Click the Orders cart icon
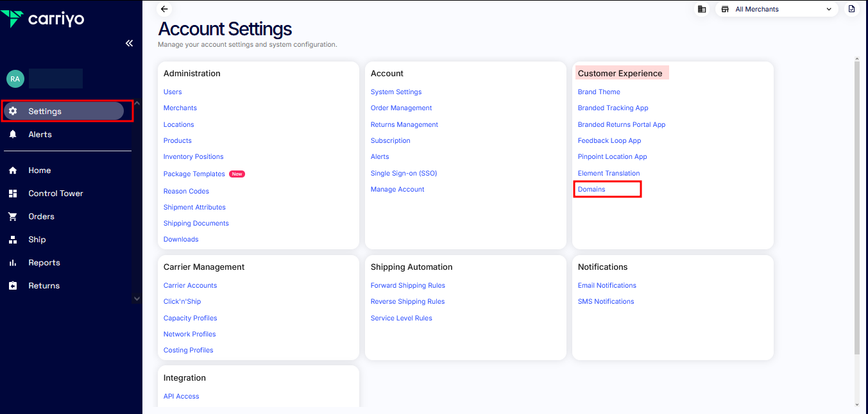Image resolution: width=868 pixels, height=414 pixels. (x=13, y=217)
